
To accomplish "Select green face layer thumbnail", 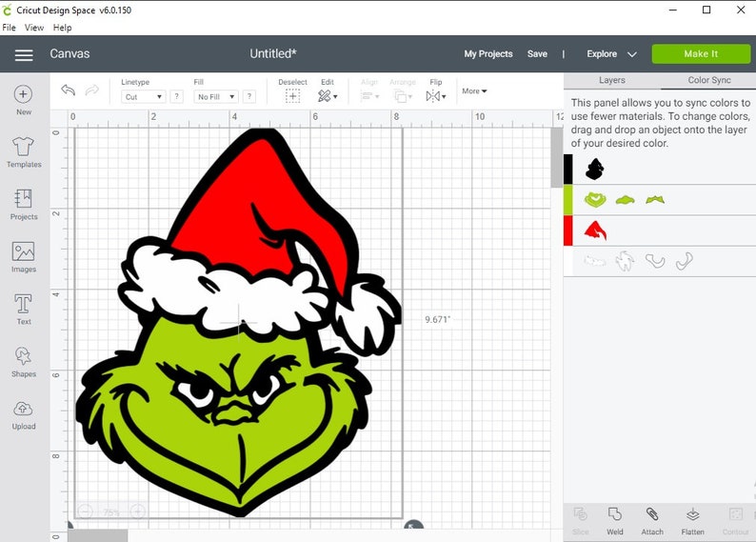I will pos(594,199).
